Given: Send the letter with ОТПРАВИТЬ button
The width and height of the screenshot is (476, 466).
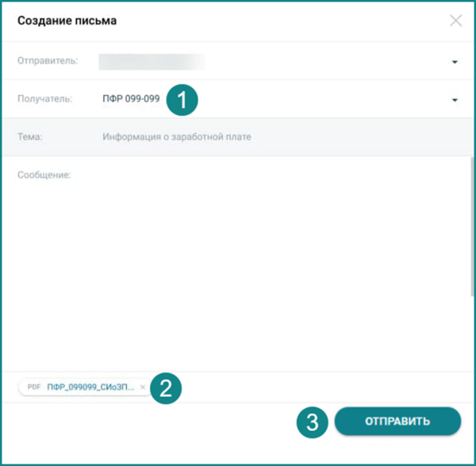Looking at the screenshot, I should [x=397, y=421].
